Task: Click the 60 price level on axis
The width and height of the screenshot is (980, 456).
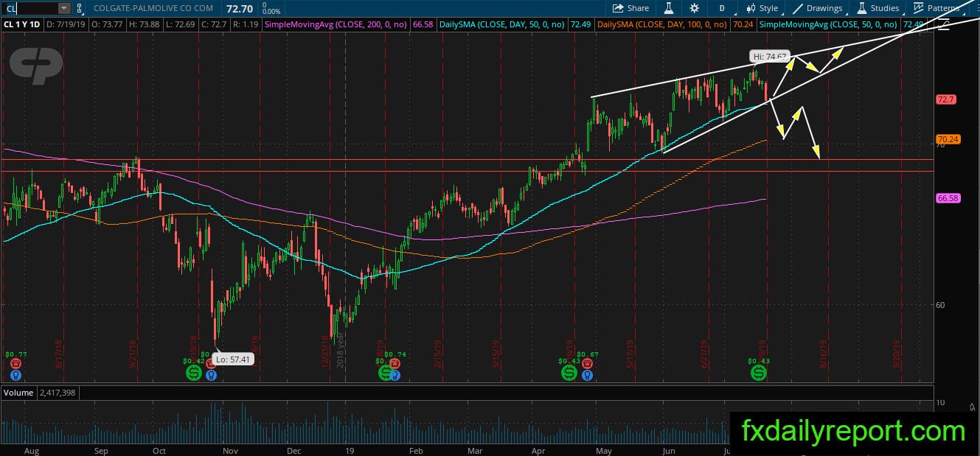Action: point(939,304)
